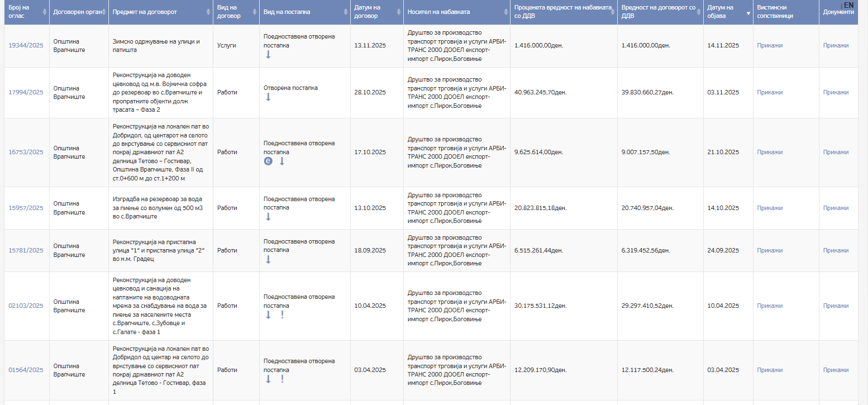Click the down-arrow icon in row 15781/2025
The height and width of the screenshot is (405, 868).
[x=268, y=259]
